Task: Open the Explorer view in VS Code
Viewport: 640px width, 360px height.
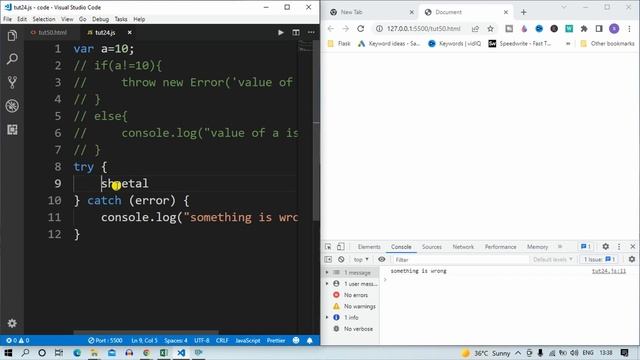Action: (12, 36)
